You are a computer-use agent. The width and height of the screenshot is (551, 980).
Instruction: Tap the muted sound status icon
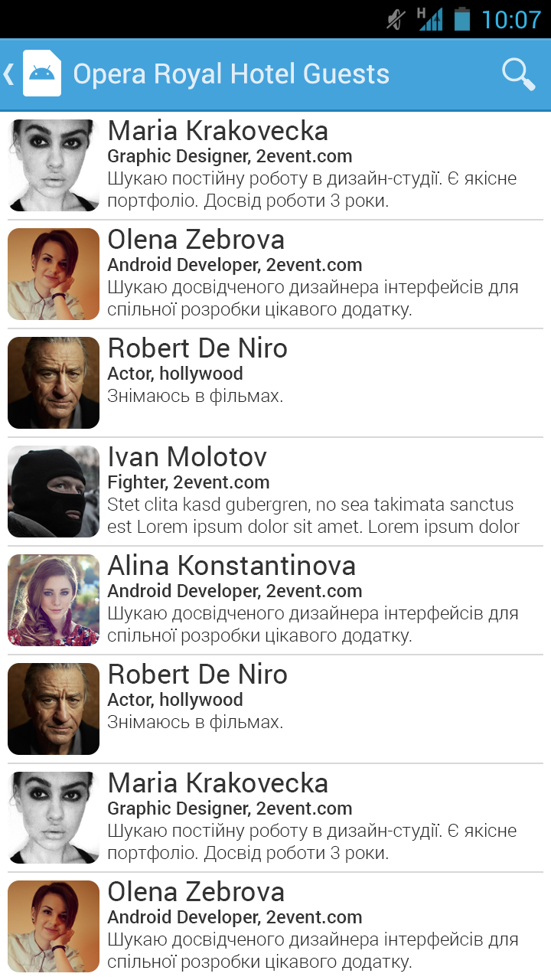[x=396, y=19]
